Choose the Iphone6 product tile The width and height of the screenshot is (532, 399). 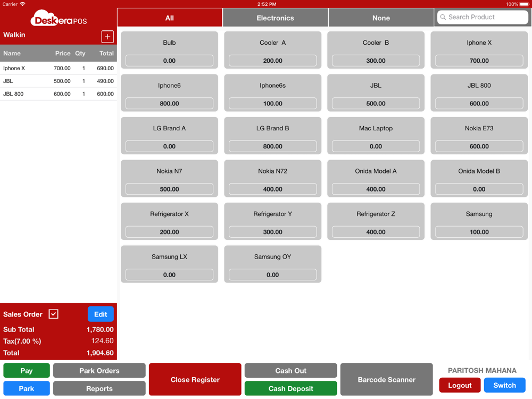click(169, 93)
